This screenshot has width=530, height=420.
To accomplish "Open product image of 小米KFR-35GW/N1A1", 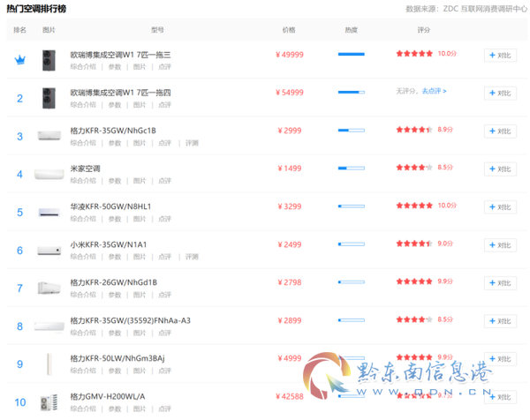I will point(49,251).
